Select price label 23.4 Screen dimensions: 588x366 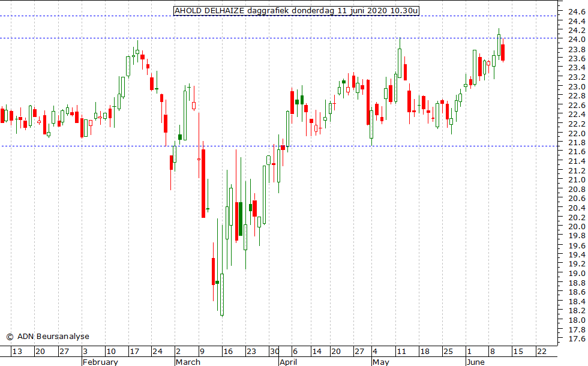(x=577, y=68)
